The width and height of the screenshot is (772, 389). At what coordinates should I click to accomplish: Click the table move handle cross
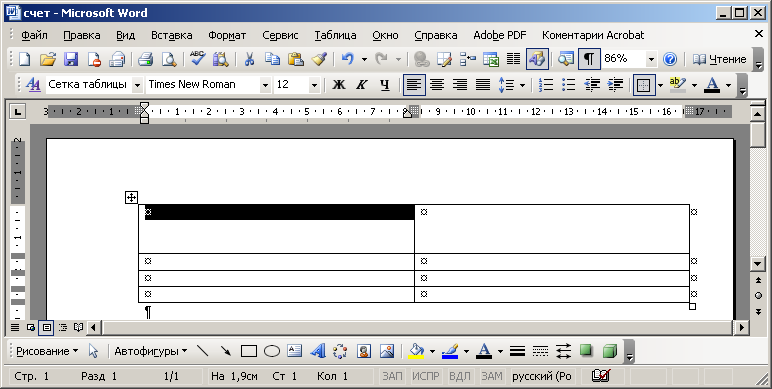click(x=131, y=198)
